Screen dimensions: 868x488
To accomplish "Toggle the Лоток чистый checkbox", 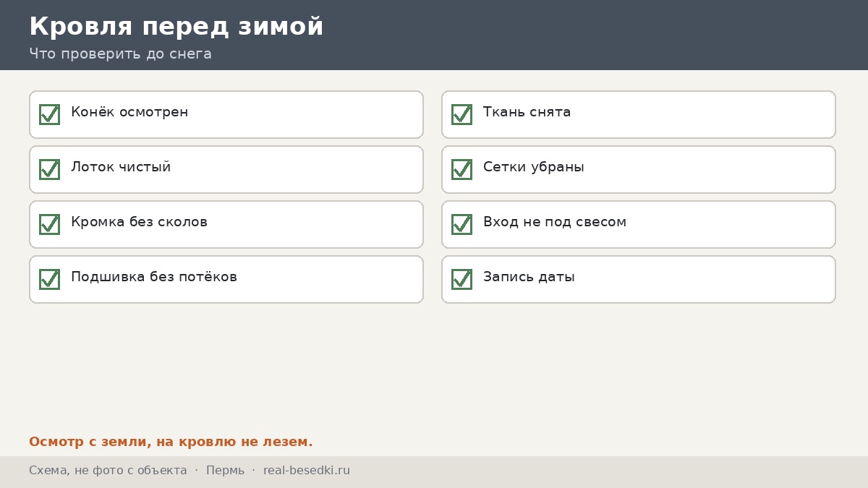I will click(x=49, y=169).
